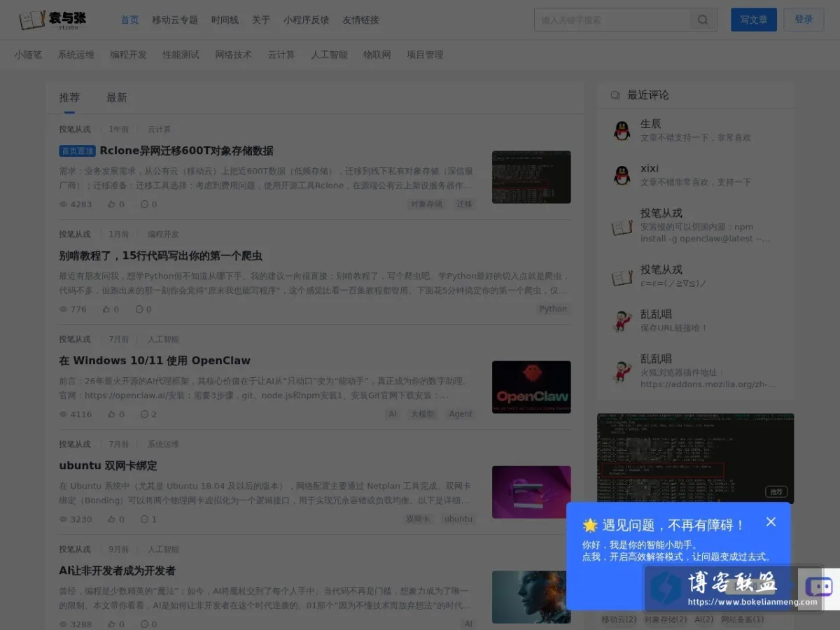
Task: Click the Python tag
Action: coord(553,309)
